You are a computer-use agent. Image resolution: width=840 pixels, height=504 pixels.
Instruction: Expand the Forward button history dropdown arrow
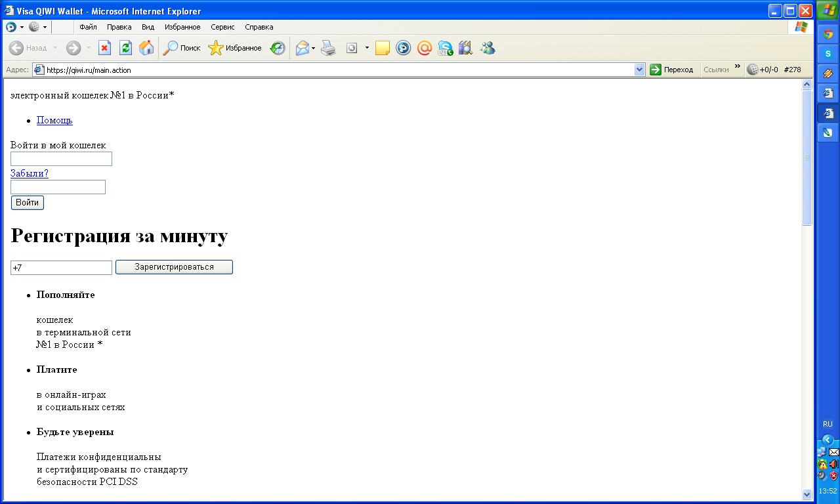pyautogui.click(x=89, y=48)
